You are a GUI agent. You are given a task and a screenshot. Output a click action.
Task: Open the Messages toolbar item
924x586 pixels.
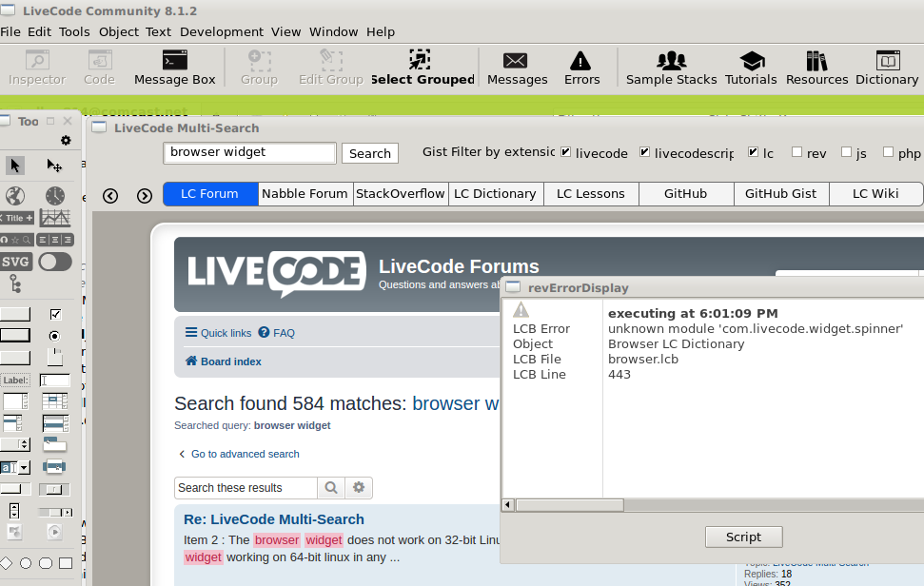(517, 68)
